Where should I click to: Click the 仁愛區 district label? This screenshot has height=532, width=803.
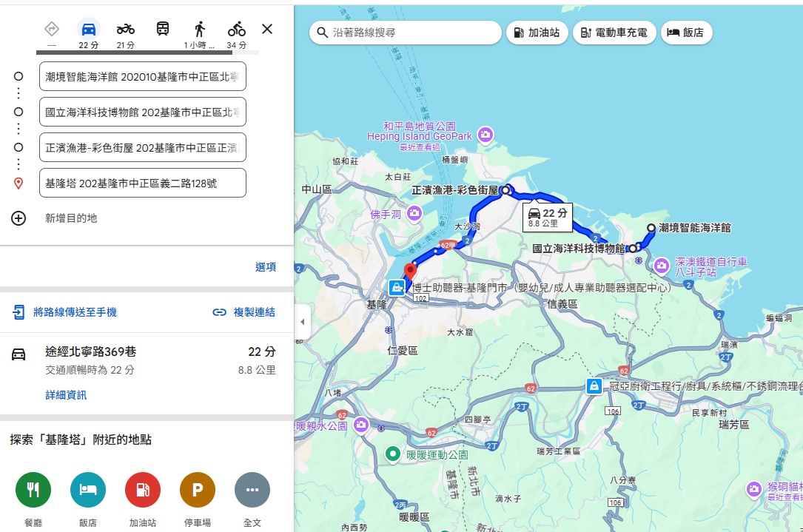pos(403,350)
